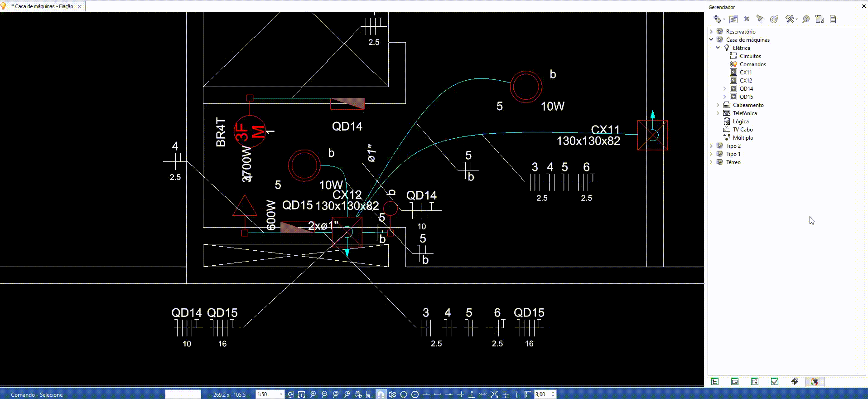The image size is (868, 399).
Task: Toggle the ortho mode icon in status bar
Action: 370,394
